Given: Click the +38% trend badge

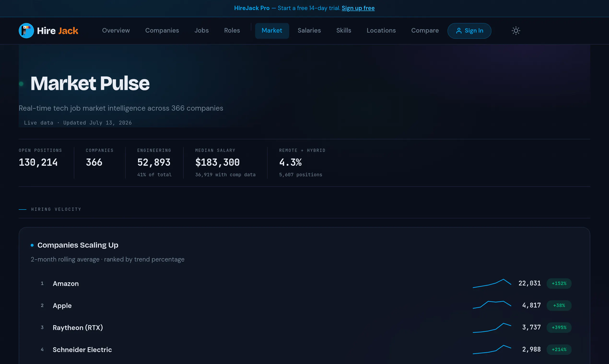Looking at the screenshot, I should coord(559,306).
